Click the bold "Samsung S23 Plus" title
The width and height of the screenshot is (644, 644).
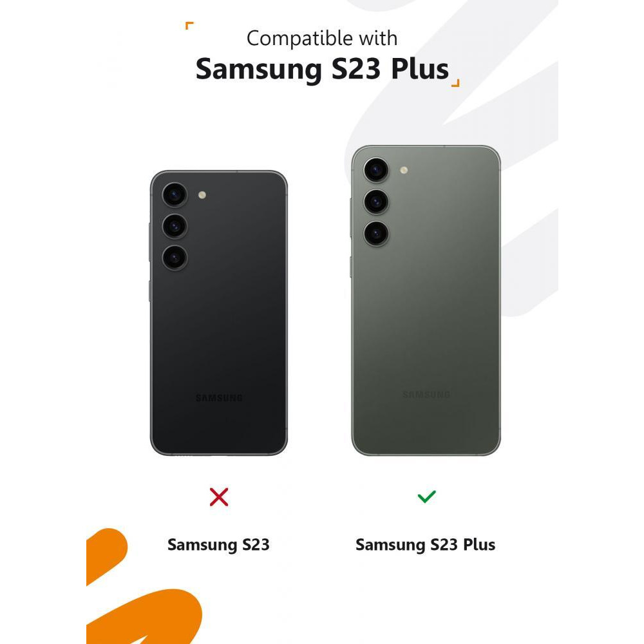(x=323, y=69)
